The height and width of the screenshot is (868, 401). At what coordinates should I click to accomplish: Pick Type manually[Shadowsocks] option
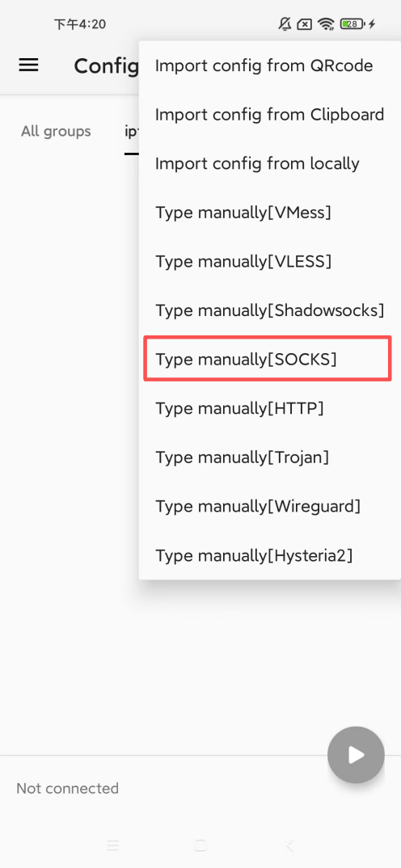[270, 310]
